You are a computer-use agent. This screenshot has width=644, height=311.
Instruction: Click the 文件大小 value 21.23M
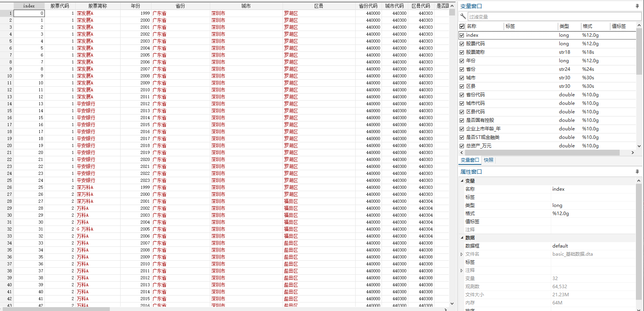[x=561, y=295]
